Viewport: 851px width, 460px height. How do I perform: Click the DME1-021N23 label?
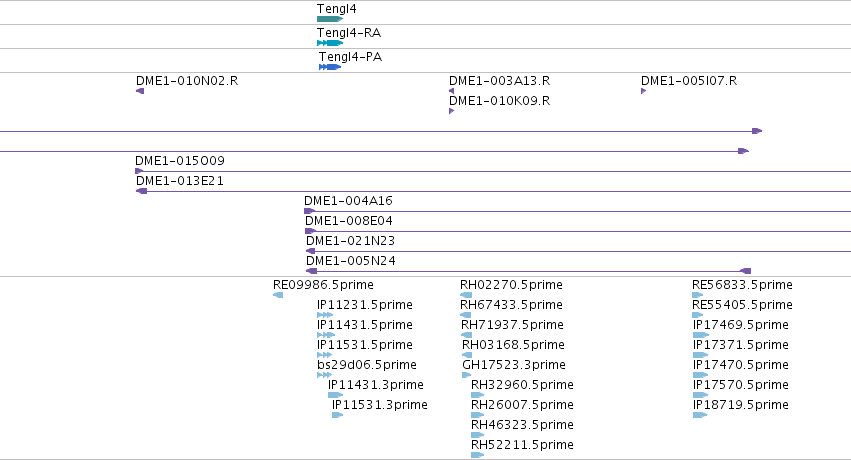[351, 241]
